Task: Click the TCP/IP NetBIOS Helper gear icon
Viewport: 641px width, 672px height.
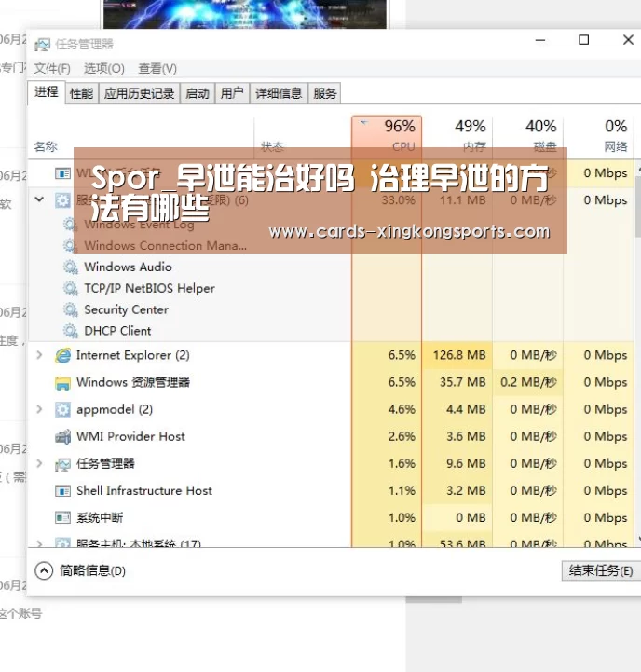Action: 70,288
